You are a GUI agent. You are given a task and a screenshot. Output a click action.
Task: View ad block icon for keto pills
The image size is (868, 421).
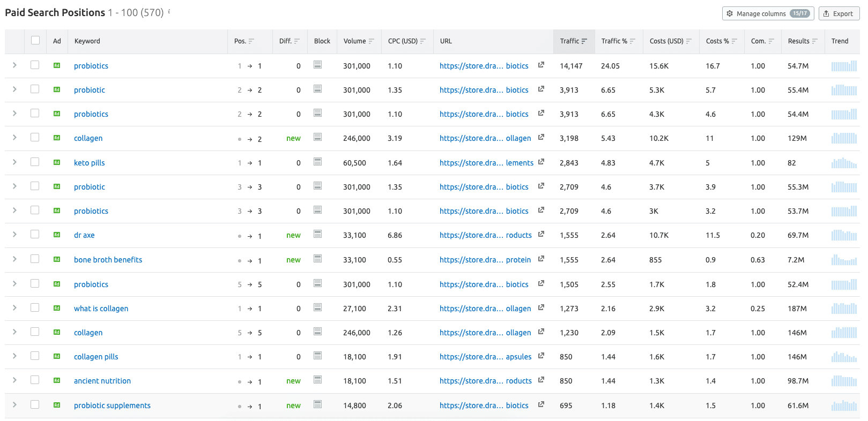click(x=317, y=162)
